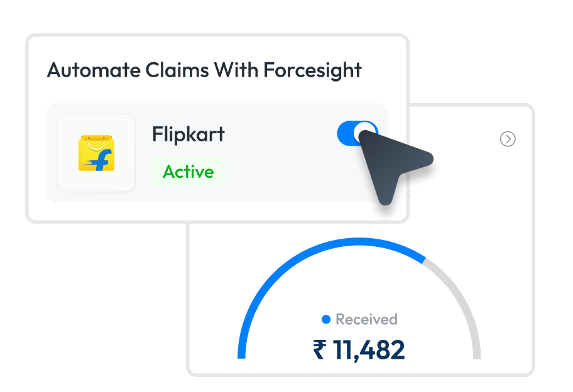This screenshot has width=573, height=392.
Task: Click the word Forcesight in the heading
Action: tap(312, 70)
